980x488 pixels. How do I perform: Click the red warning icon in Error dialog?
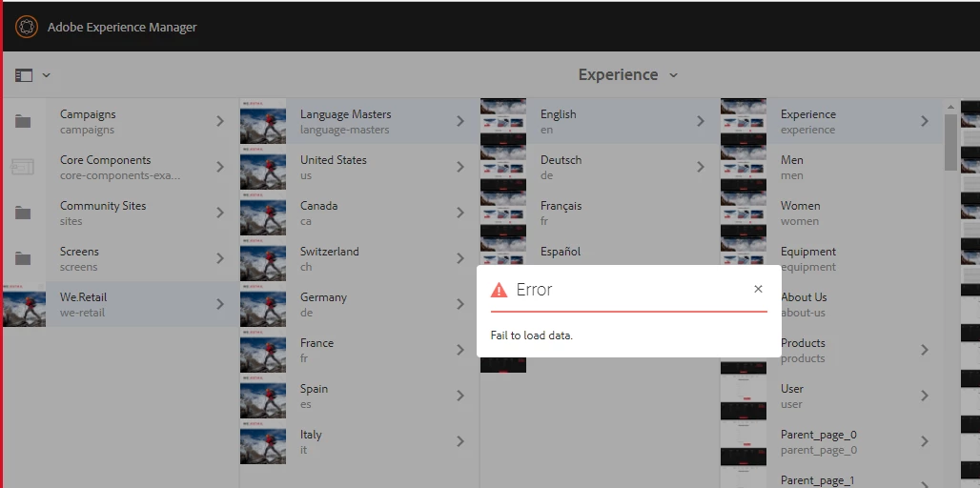click(499, 290)
